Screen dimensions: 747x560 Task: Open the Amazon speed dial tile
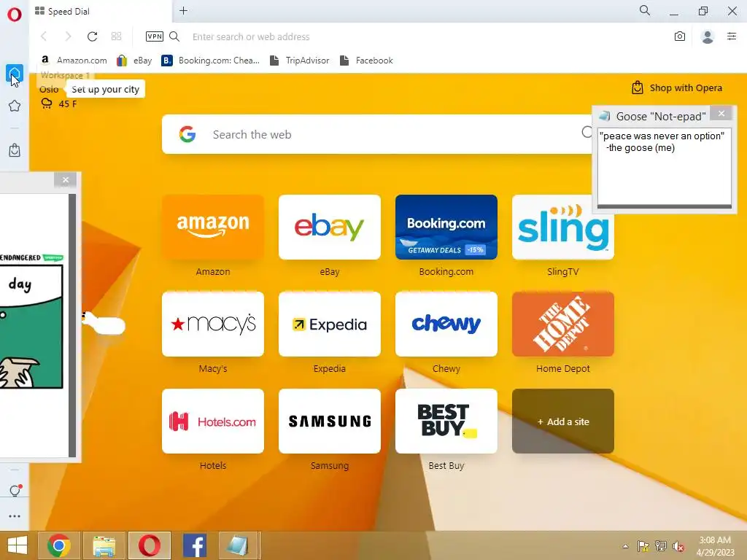(213, 227)
